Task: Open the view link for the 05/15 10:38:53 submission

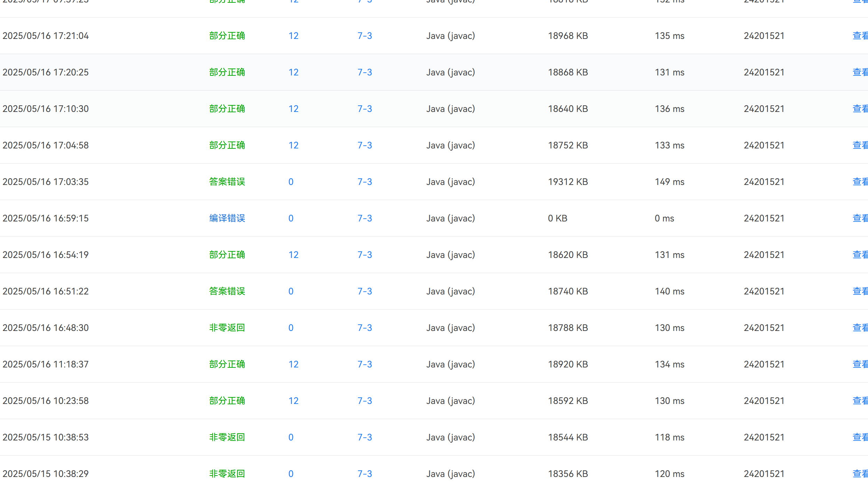Action: point(860,437)
